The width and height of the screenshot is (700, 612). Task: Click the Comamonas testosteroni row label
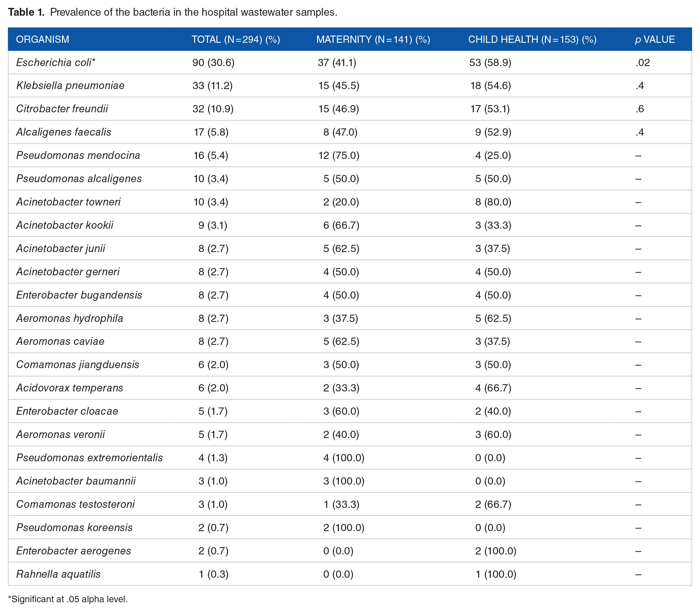pos(76,504)
